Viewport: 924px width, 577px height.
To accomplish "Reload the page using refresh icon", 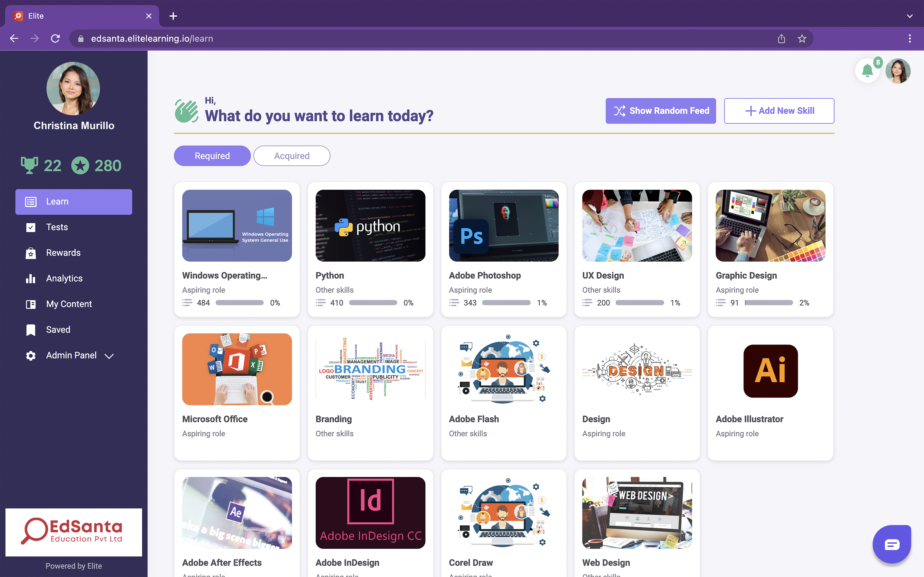I will click(x=55, y=38).
